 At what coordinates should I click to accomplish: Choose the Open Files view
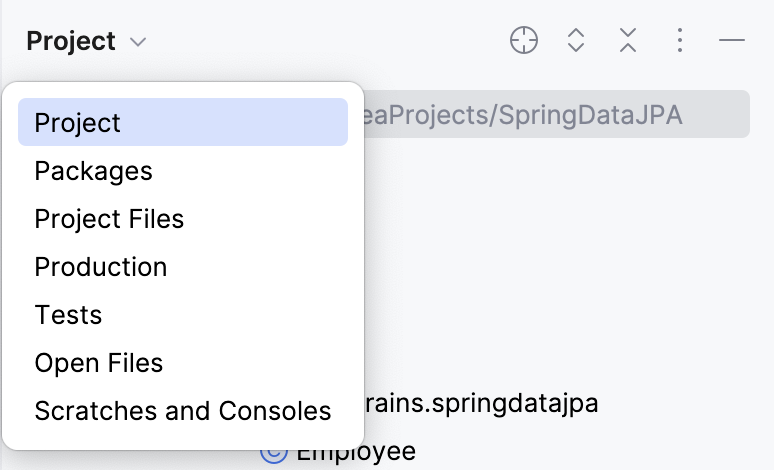pyautogui.click(x=98, y=363)
